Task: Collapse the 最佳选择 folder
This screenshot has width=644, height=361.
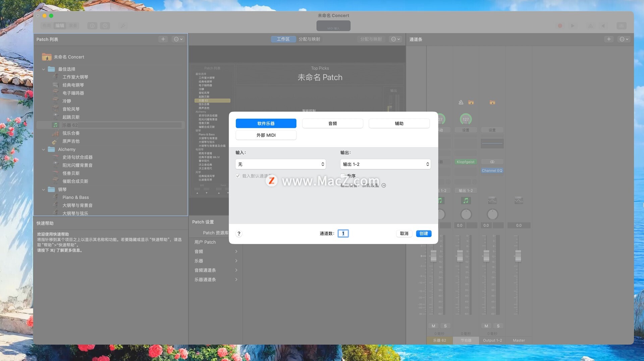Action: [x=43, y=69]
